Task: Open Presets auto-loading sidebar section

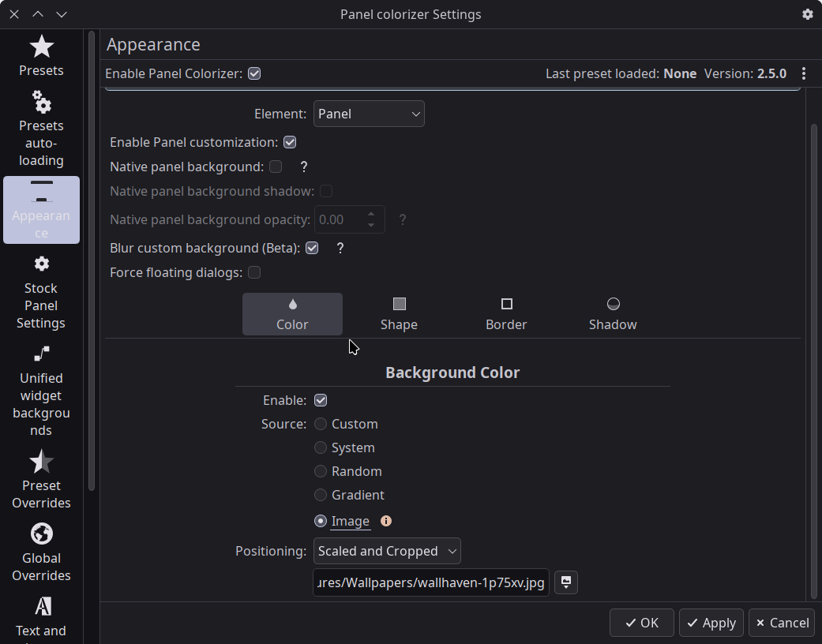Action: [x=41, y=128]
